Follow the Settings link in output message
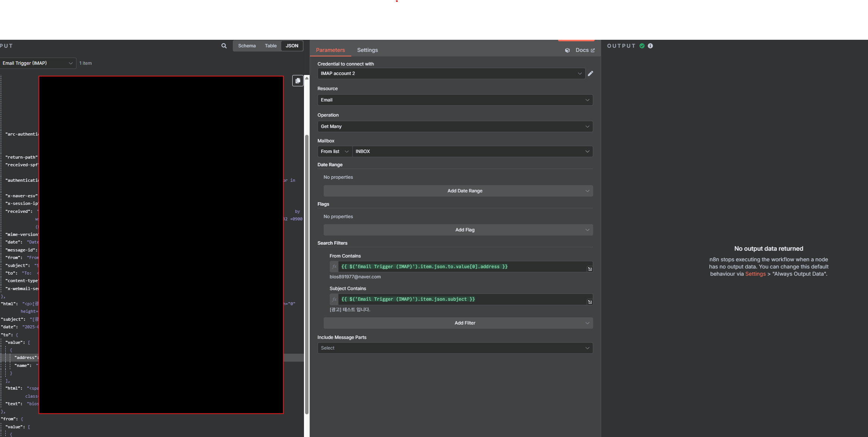Screen dimensions: 868x437 [755, 274]
